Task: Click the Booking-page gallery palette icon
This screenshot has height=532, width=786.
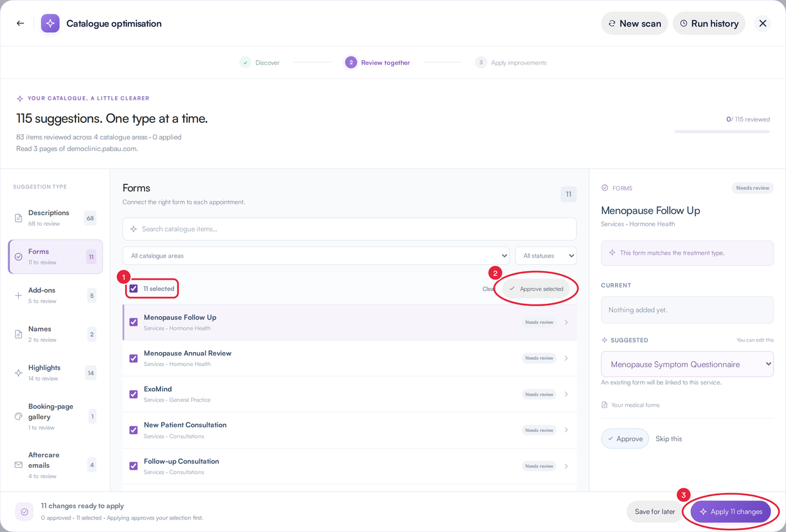Action: click(18, 416)
